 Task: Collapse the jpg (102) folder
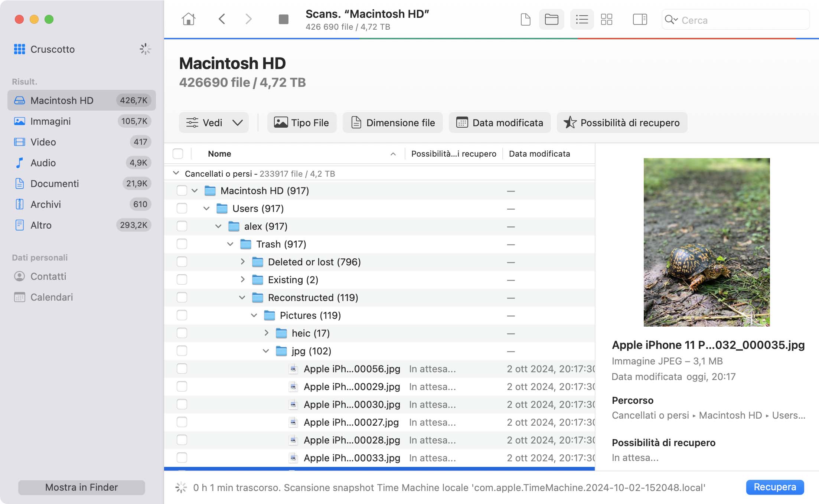point(266,351)
